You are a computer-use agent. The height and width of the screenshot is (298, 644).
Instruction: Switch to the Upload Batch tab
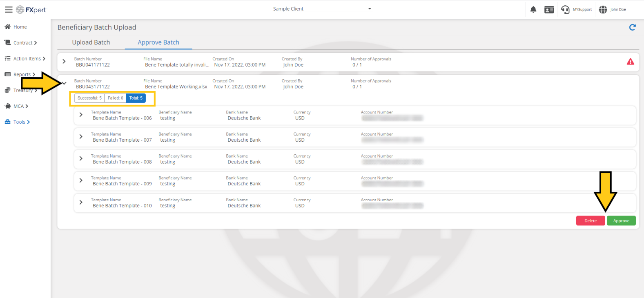coord(91,42)
